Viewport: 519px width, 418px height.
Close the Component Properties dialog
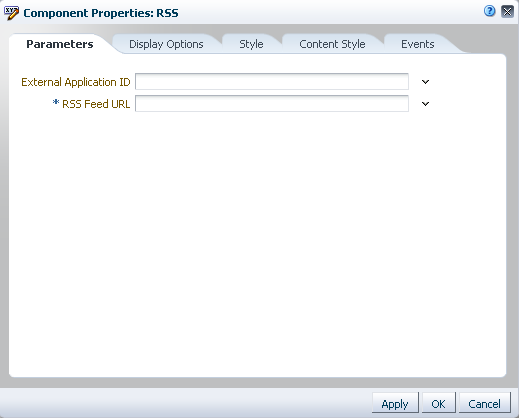point(507,12)
